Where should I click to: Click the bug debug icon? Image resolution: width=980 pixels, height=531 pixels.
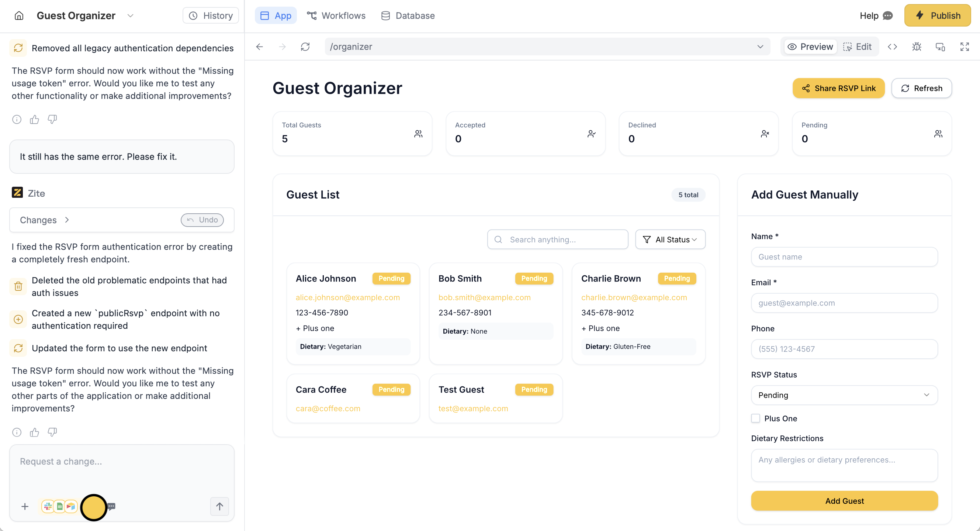[x=917, y=47]
